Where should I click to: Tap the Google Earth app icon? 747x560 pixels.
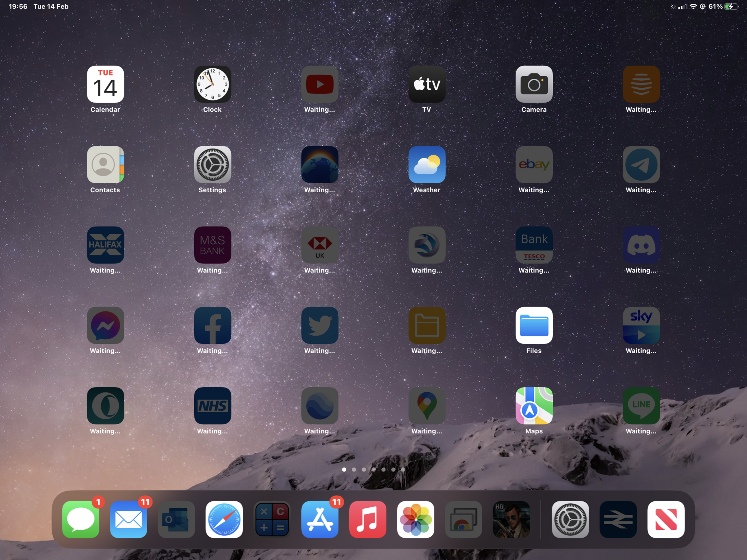(x=320, y=406)
